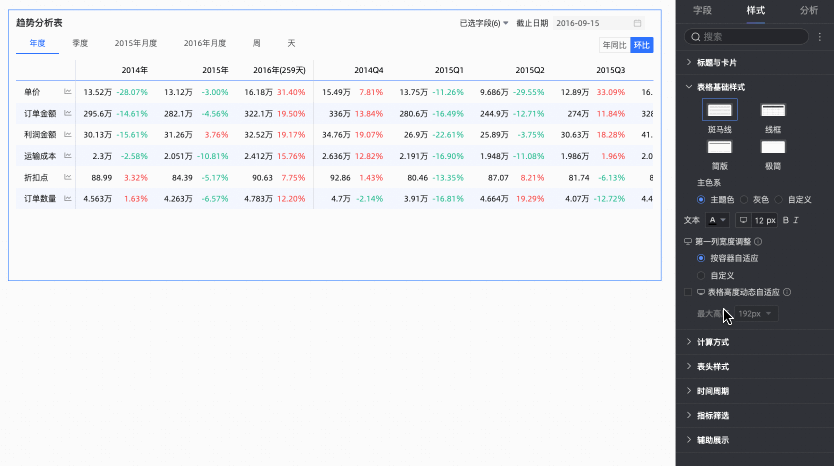The width and height of the screenshot is (834, 466).
Task: Click the 2014年 column header
Action: [135, 70]
